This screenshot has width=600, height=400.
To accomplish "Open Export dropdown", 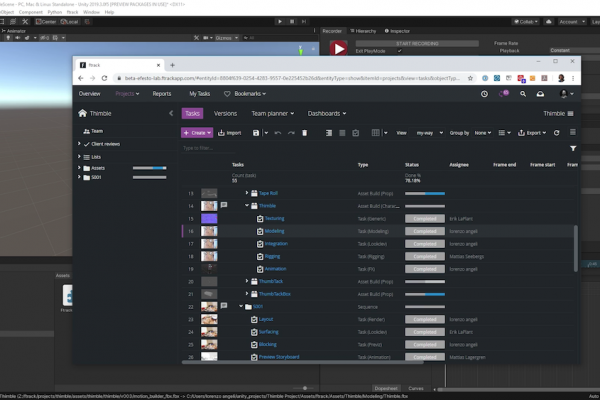I will tap(532, 133).
